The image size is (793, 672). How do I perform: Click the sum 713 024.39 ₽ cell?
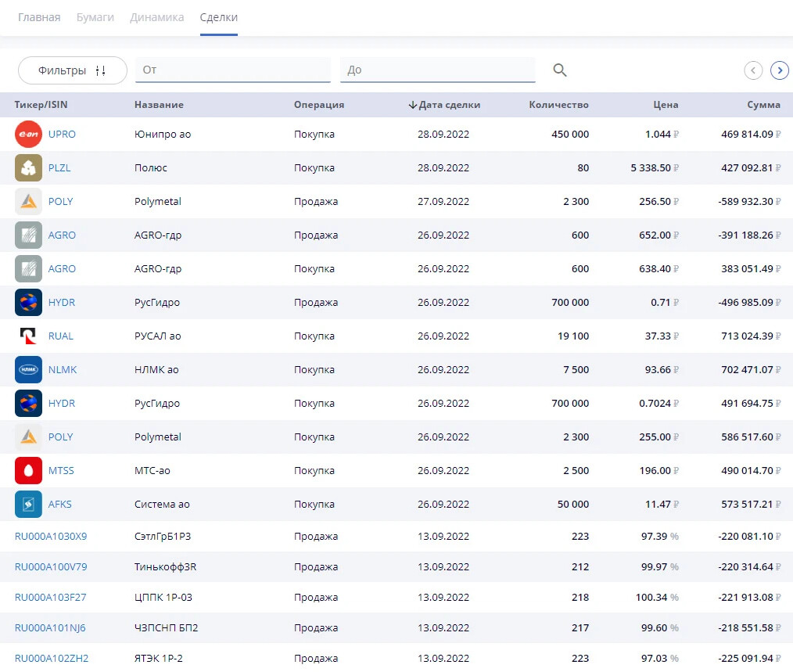[x=751, y=336]
